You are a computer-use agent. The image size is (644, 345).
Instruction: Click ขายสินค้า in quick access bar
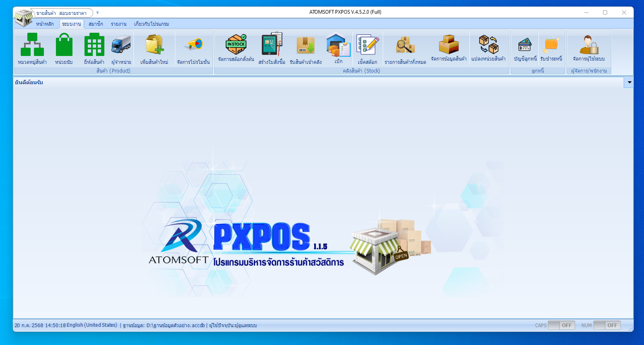pos(46,13)
